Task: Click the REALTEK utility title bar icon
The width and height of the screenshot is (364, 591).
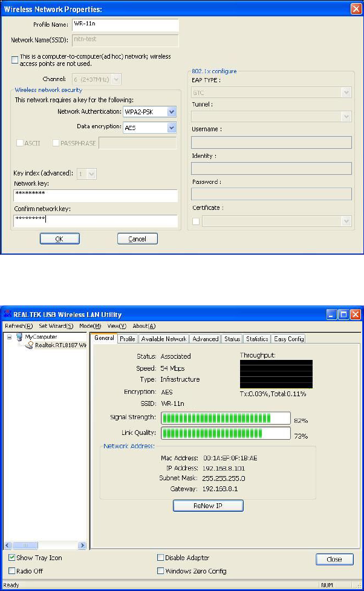Action: 7,314
